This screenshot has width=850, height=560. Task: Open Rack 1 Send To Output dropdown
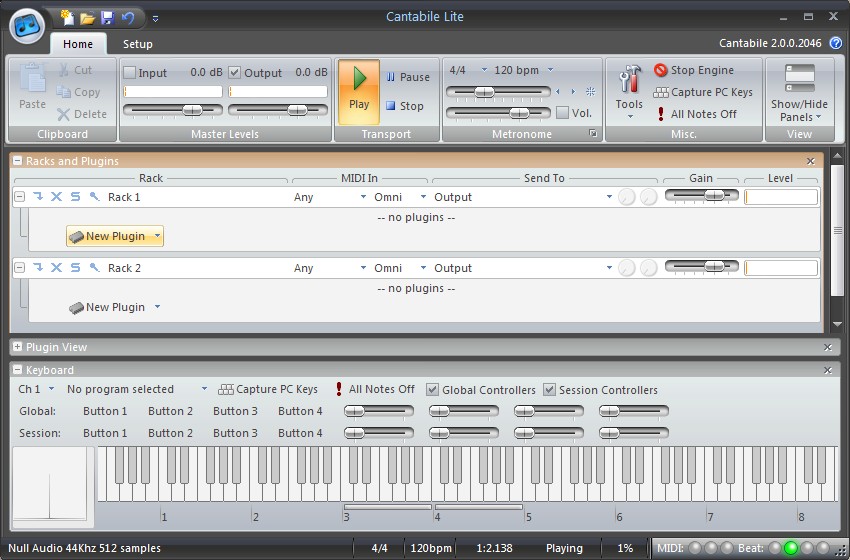click(523, 197)
